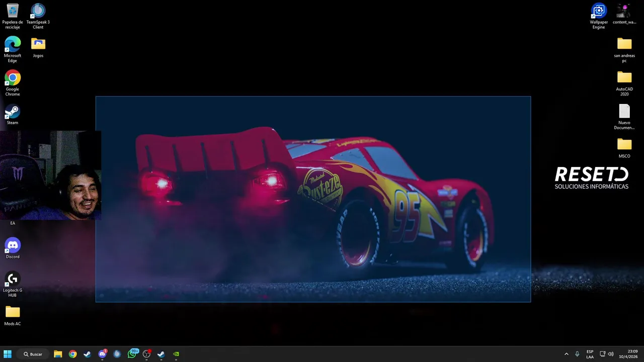This screenshot has width=644, height=362.
Task: Open OBS Studio from the taskbar
Action: click(x=147, y=354)
